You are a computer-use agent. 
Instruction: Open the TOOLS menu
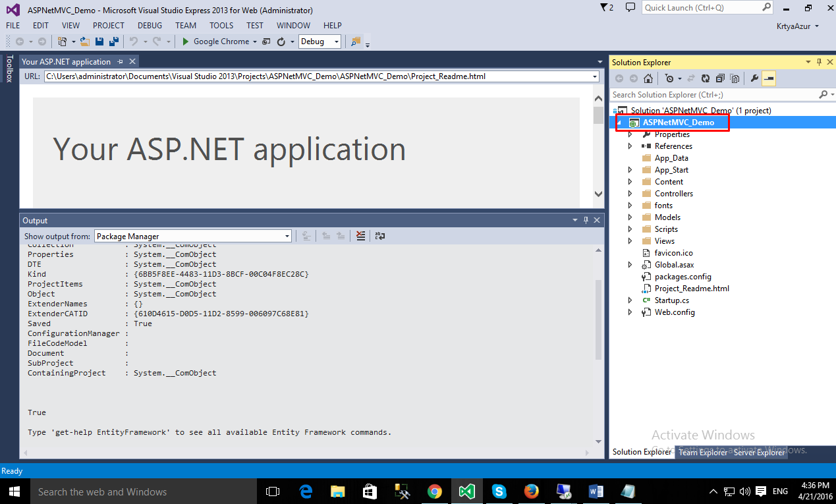221,26
